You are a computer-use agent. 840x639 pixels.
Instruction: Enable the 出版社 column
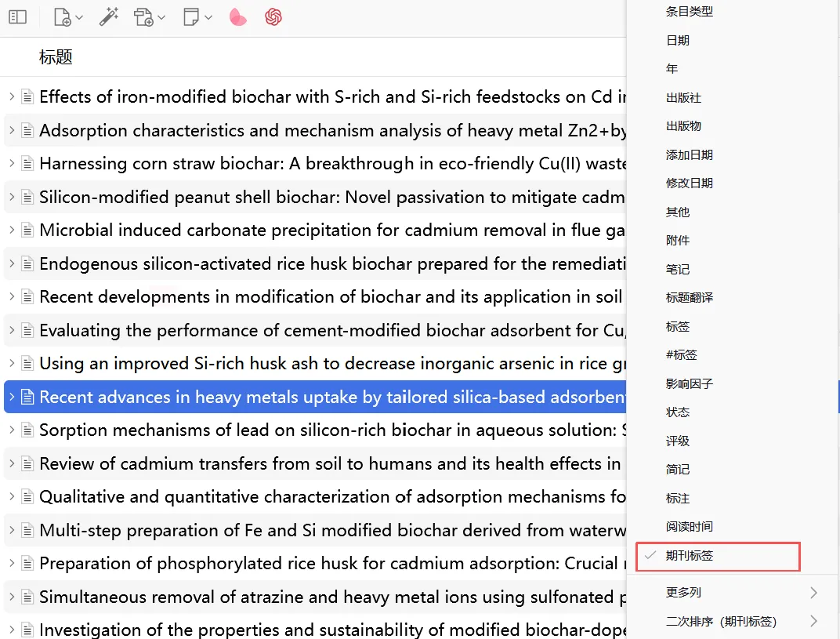click(x=683, y=97)
